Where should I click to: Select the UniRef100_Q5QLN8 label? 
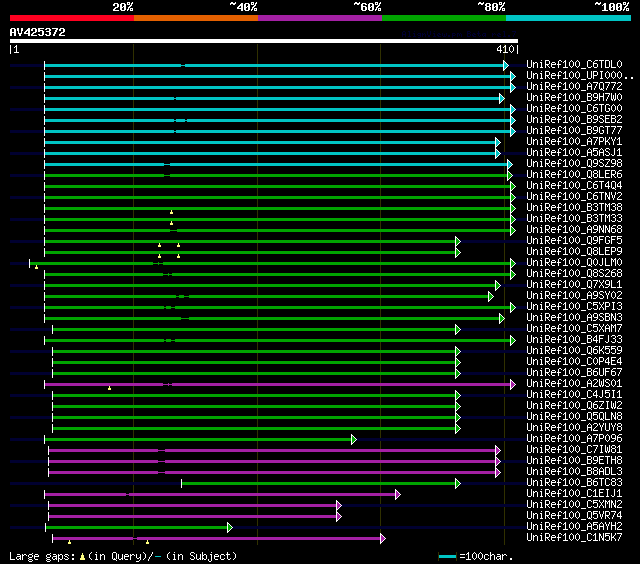pos(574,417)
